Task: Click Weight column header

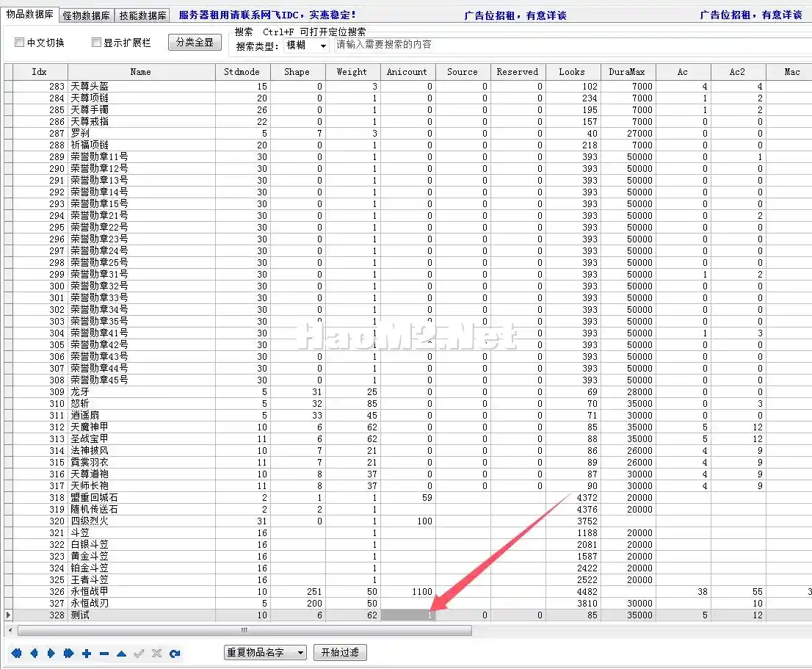Action: coord(352,72)
